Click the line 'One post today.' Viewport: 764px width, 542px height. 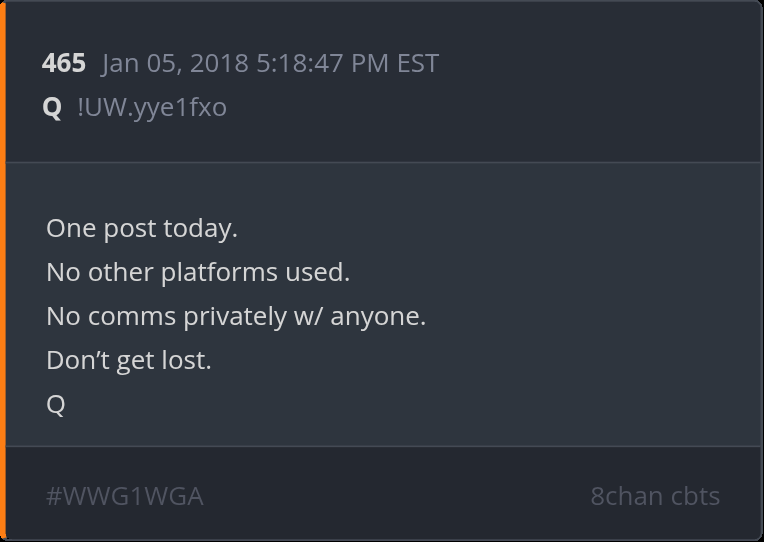(142, 228)
